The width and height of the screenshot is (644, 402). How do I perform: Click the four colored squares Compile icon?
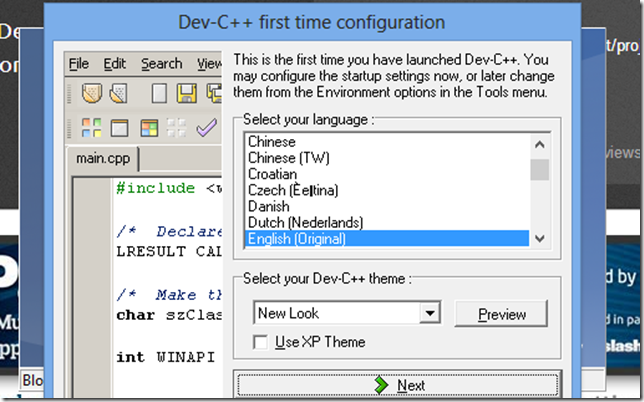[x=92, y=128]
